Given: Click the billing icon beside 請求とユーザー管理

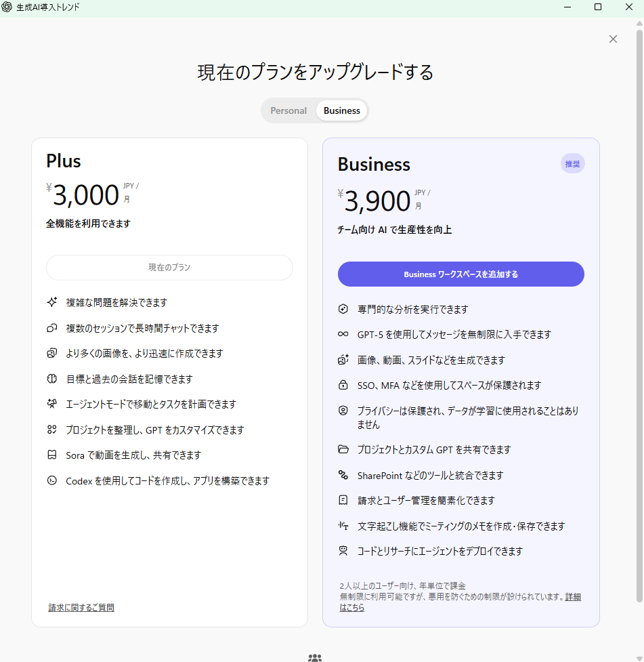Looking at the screenshot, I should (x=343, y=501).
